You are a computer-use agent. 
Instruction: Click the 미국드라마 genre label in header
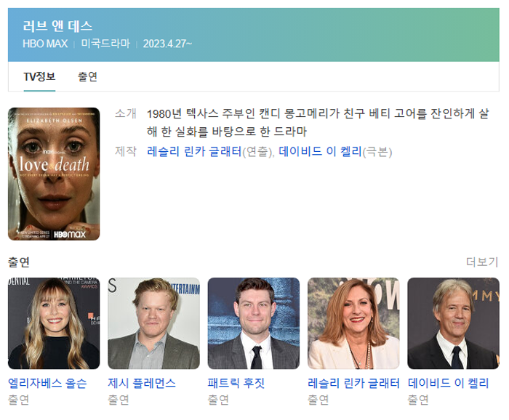tap(105, 44)
